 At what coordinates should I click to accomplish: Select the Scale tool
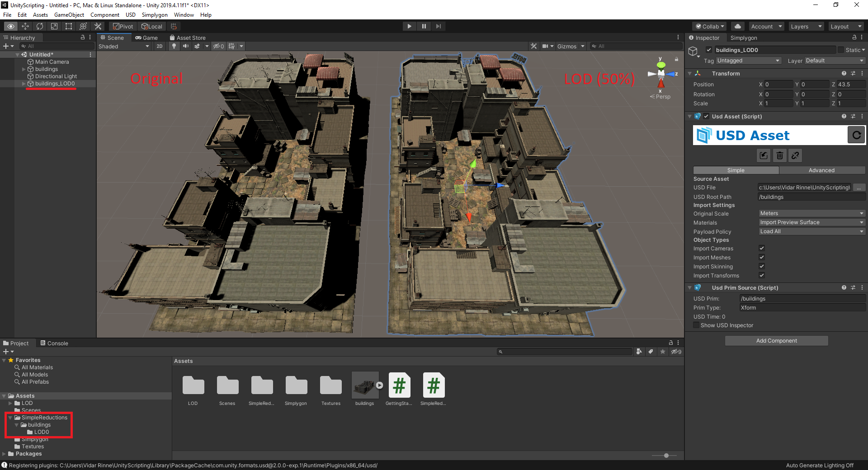coord(54,26)
